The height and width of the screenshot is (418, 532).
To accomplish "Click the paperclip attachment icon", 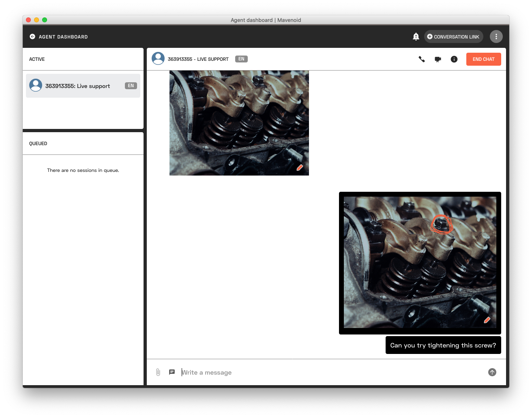I will (158, 372).
